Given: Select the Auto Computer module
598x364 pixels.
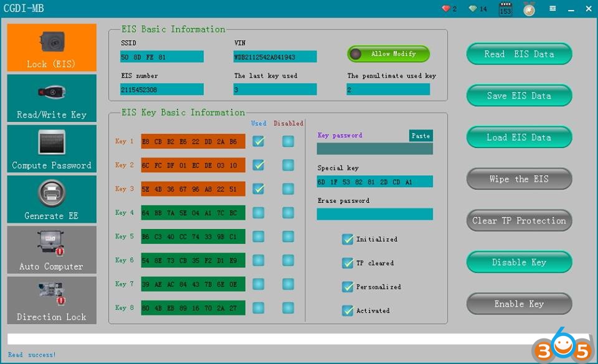Looking at the screenshot, I should coord(52,250).
